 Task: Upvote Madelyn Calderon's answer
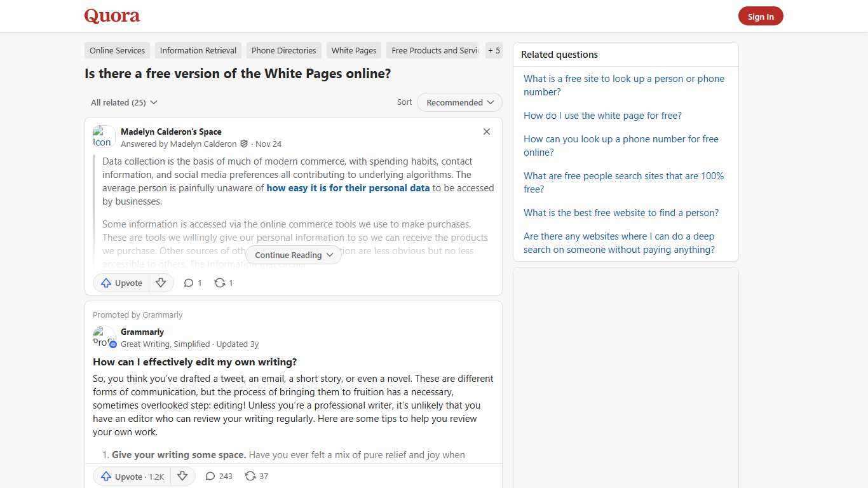click(121, 283)
